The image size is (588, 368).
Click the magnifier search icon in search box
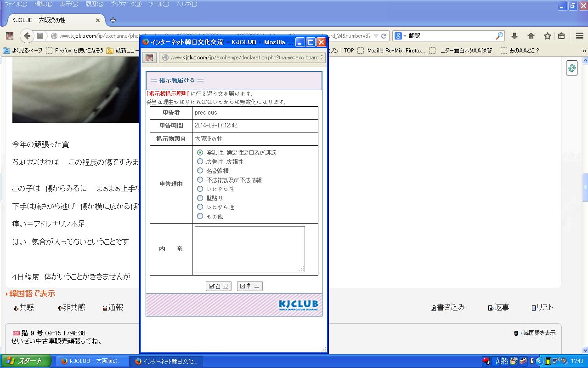499,36
